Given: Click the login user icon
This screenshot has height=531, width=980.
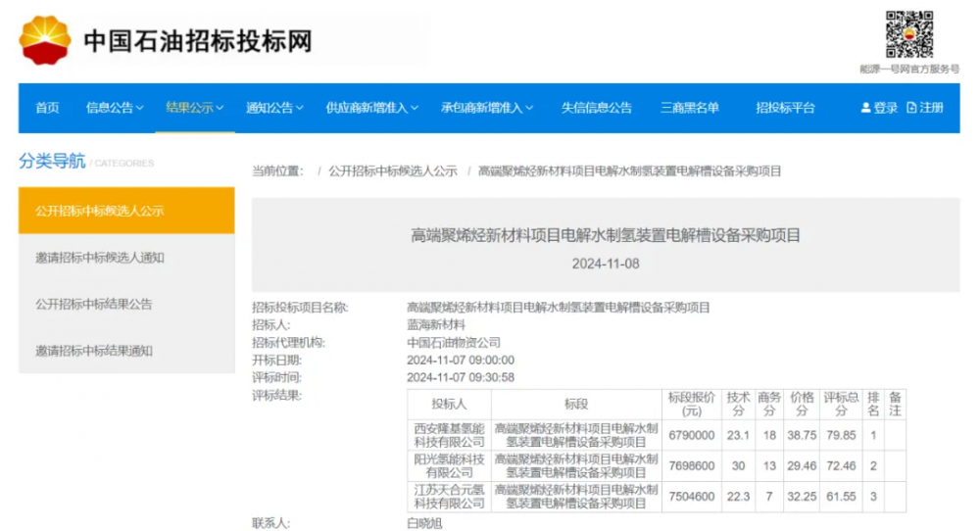Looking at the screenshot, I should [865, 108].
